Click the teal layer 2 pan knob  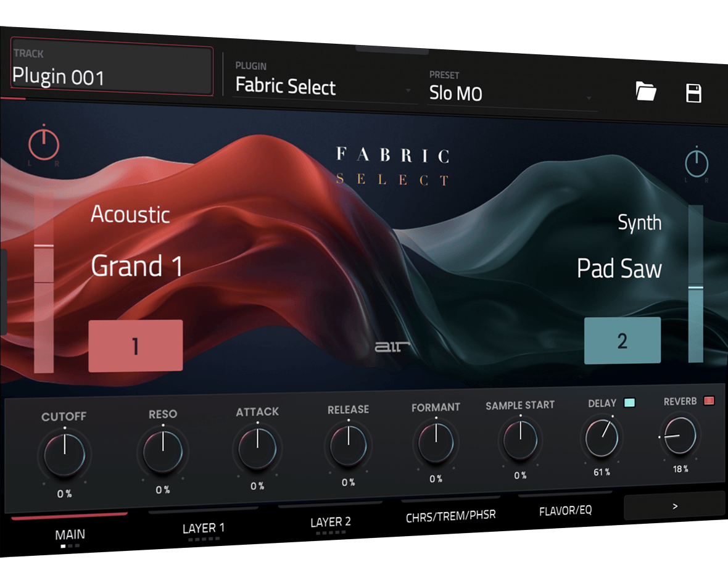click(x=697, y=164)
